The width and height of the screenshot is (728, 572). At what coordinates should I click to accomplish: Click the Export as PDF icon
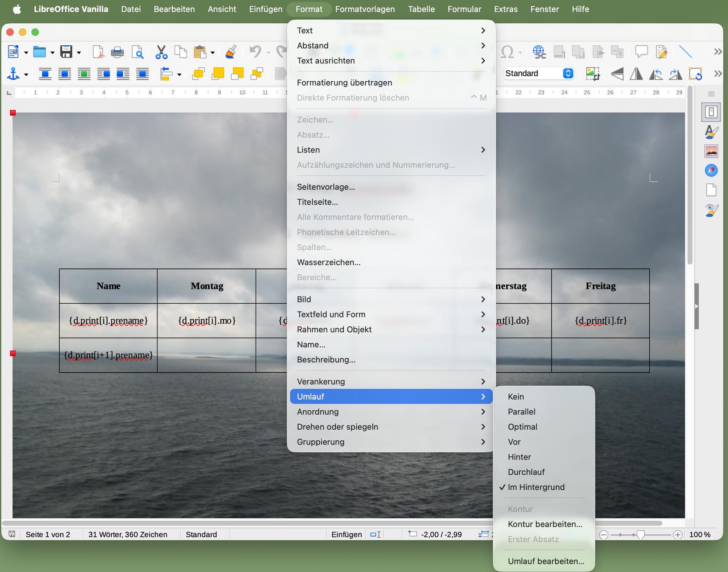[x=98, y=52]
